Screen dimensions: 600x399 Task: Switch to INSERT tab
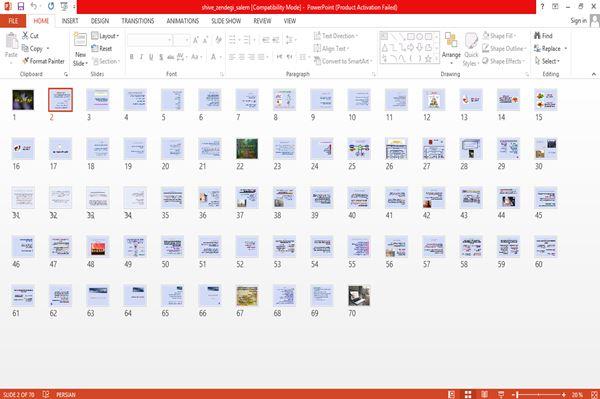70,21
